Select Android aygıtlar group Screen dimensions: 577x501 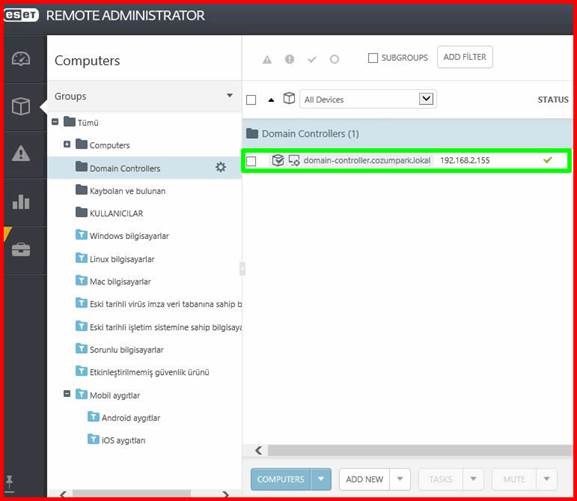[131, 418]
